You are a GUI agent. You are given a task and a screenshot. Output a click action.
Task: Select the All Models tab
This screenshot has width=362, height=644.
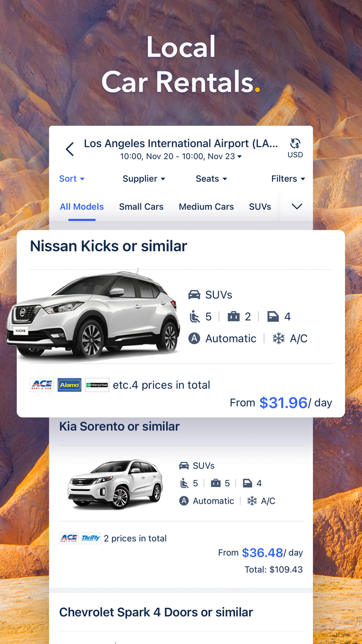82,207
